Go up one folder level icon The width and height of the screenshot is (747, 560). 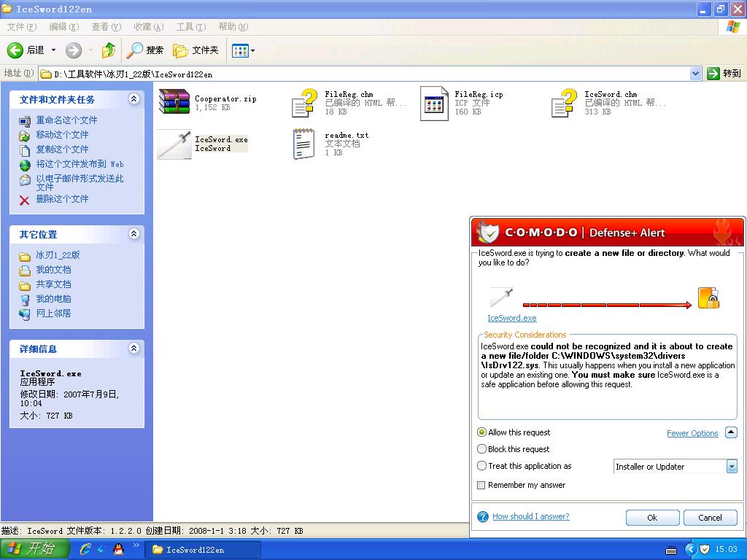click(x=109, y=50)
